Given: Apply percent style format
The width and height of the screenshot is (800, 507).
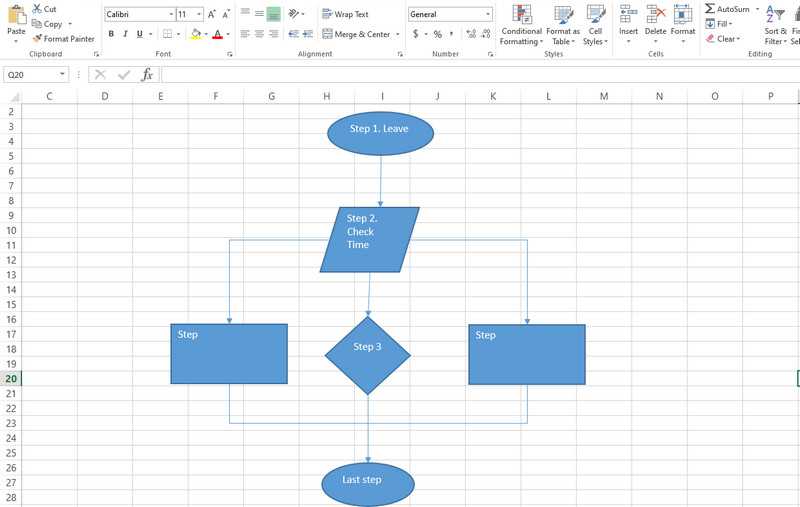Looking at the screenshot, I should [x=438, y=34].
